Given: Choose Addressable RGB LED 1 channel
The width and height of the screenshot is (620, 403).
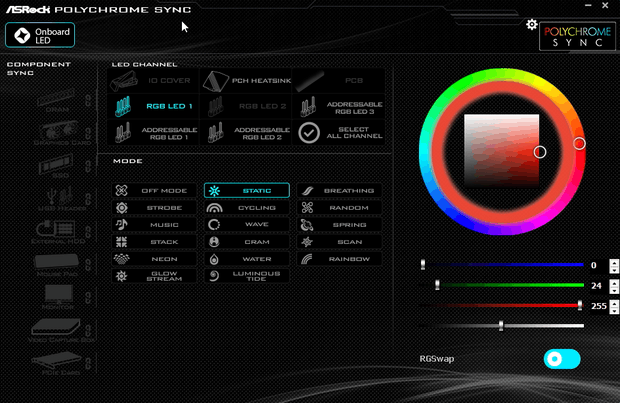Looking at the screenshot, I should 153,133.
